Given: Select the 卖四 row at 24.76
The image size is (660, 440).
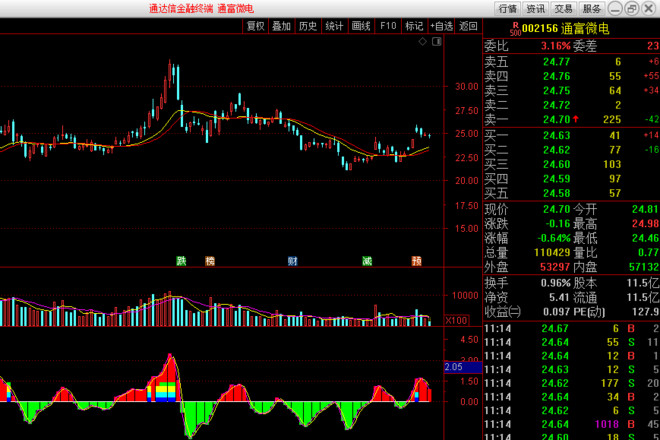Looking at the screenshot, I should (572, 76).
